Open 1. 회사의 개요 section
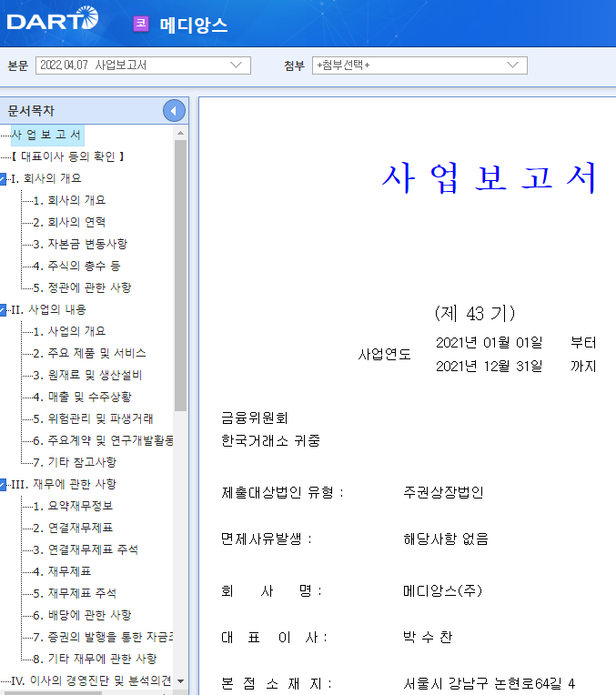Viewport: 616px width, 695px height. point(70,200)
